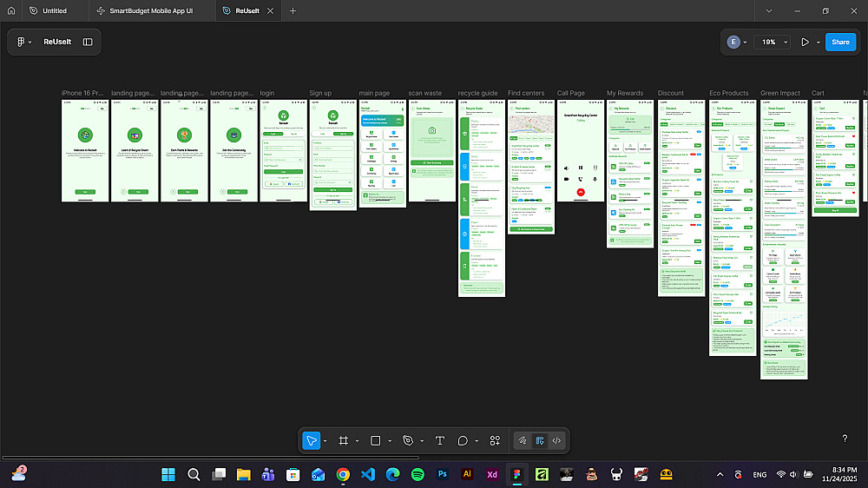Screen dimensions: 868x488
Task: Expand Move tool options arrow
Action: (x=325, y=441)
